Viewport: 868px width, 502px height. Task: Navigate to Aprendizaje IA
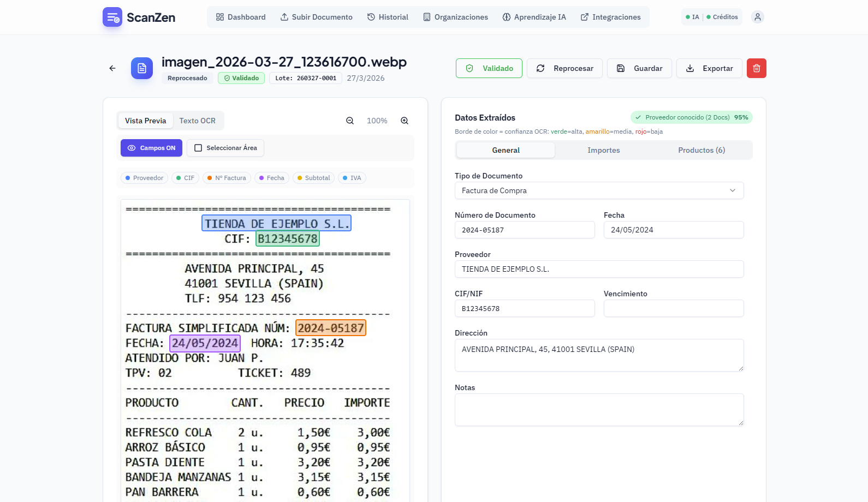534,17
